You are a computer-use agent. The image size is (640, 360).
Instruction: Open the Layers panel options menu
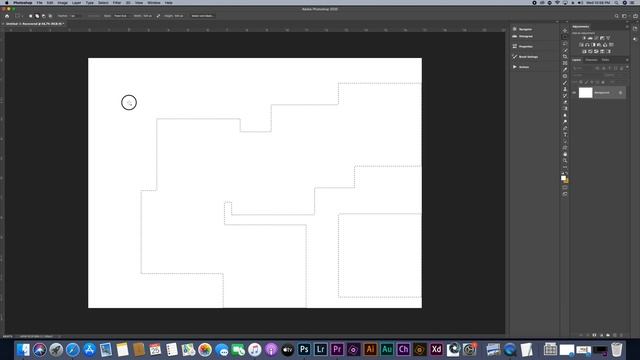(x=627, y=60)
